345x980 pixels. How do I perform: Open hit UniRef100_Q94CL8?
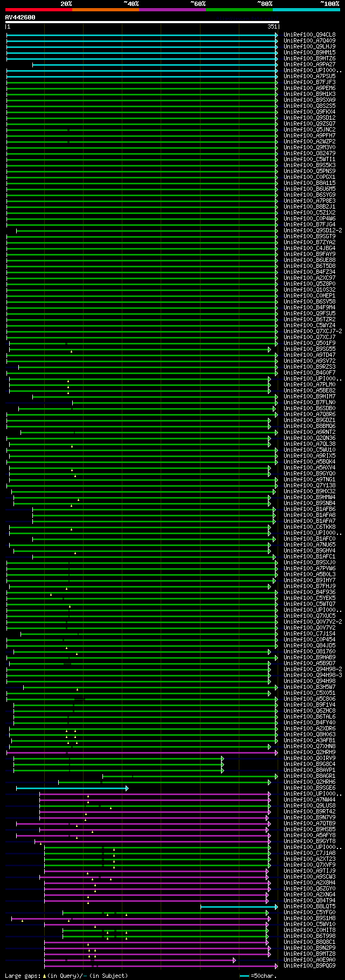(309, 35)
